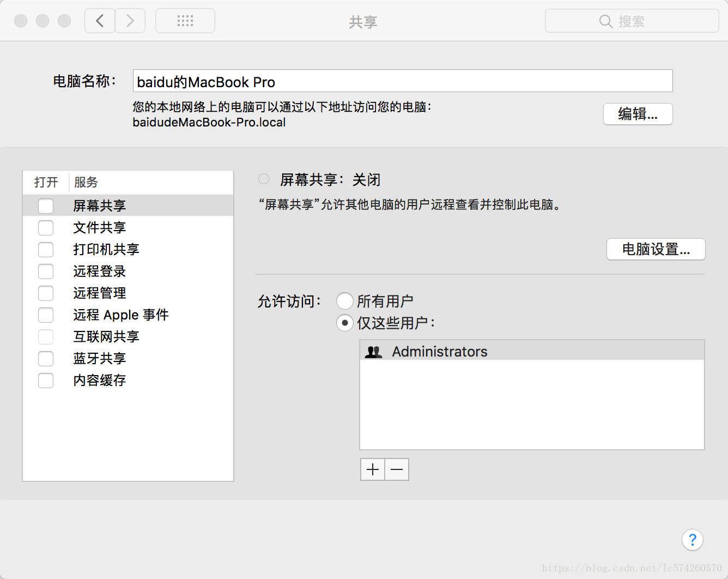Click the 编辑… button

(638, 114)
